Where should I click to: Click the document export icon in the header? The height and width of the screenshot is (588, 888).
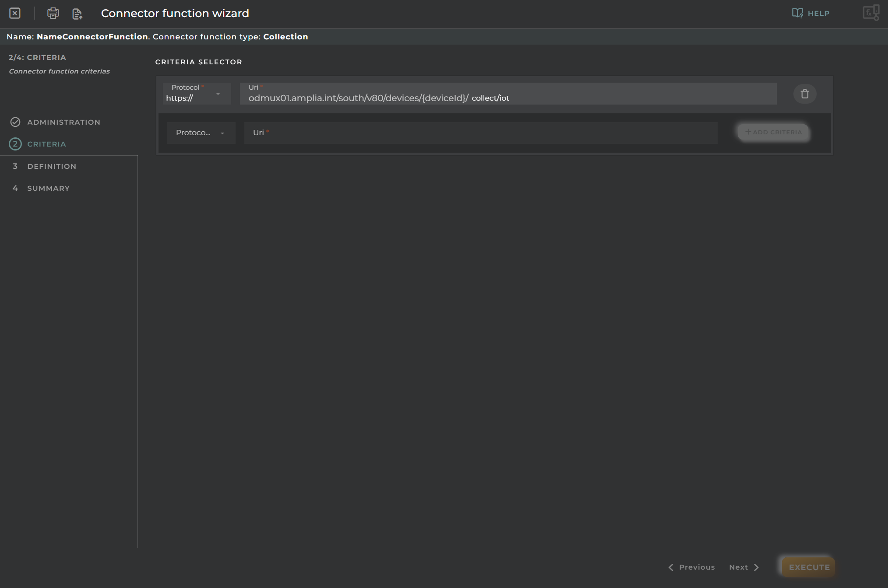(x=77, y=14)
